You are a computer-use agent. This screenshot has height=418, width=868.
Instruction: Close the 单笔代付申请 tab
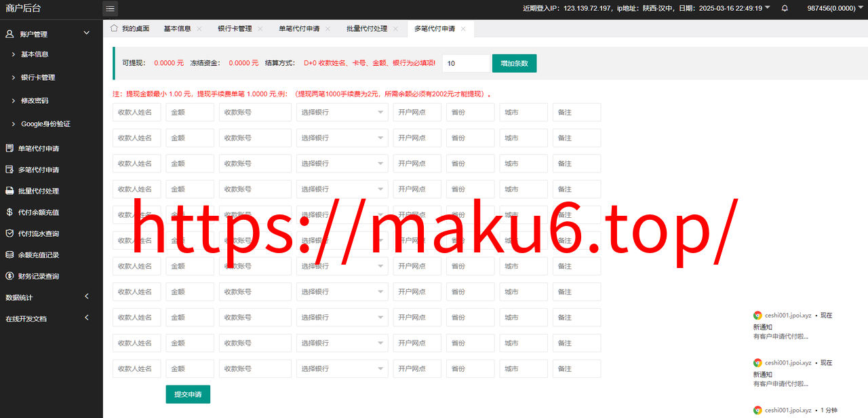[328, 29]
